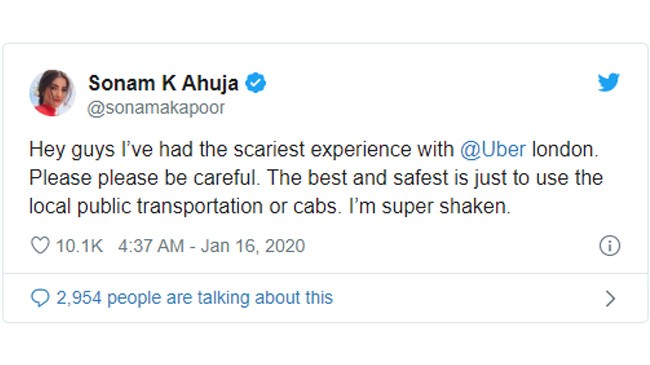Click the word 'london' in the tweet
This screenshot has height=365, width=650.
[565, 149]
